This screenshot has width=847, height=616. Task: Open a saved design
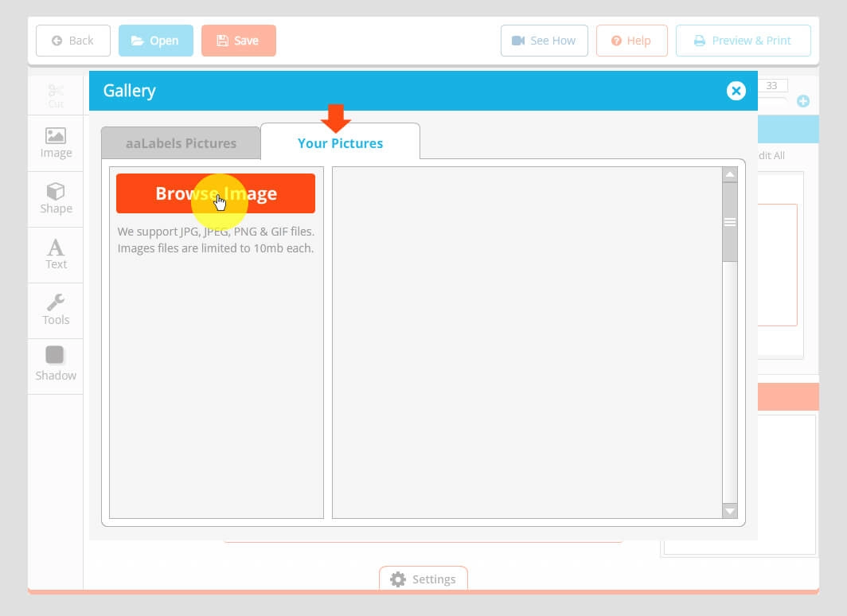(155, 41)
